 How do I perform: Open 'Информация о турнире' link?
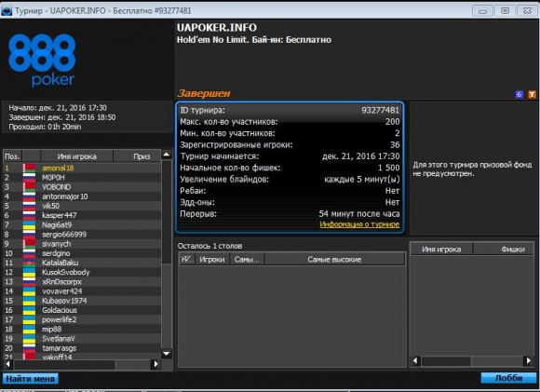point(359,224)
